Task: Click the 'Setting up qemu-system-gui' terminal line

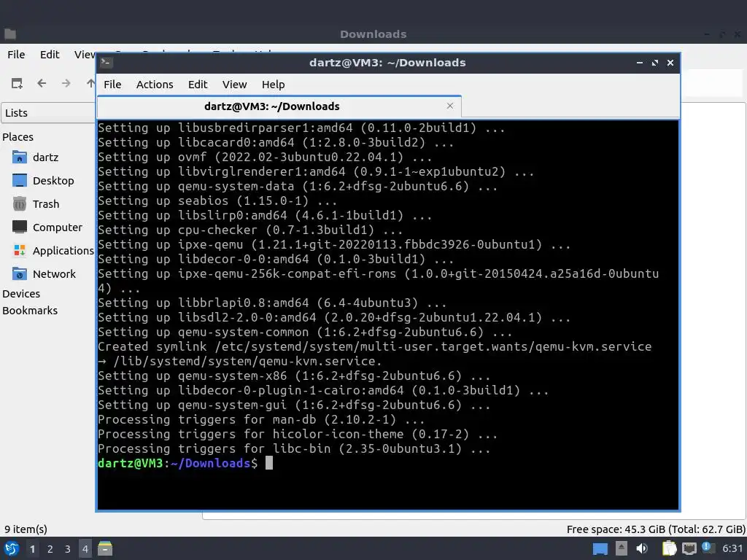Action: coord(294,405)
